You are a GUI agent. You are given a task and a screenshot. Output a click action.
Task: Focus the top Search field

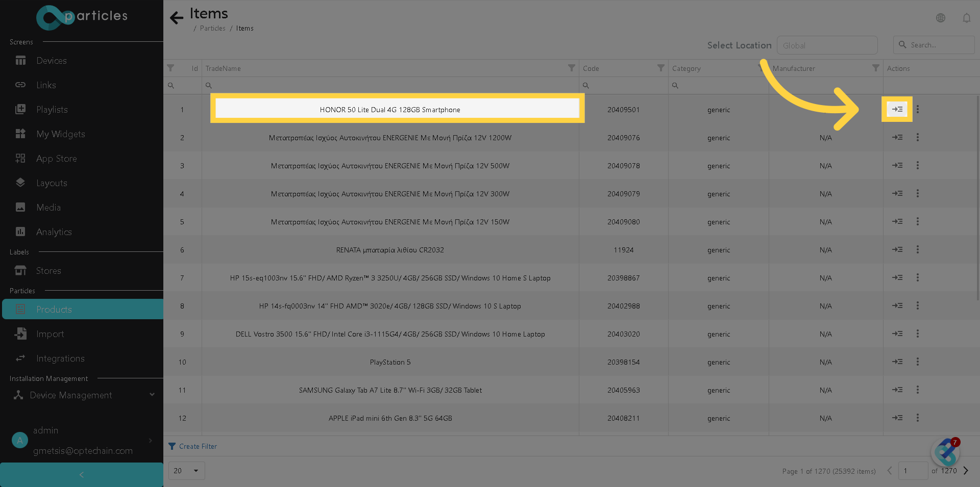point(934,45)
